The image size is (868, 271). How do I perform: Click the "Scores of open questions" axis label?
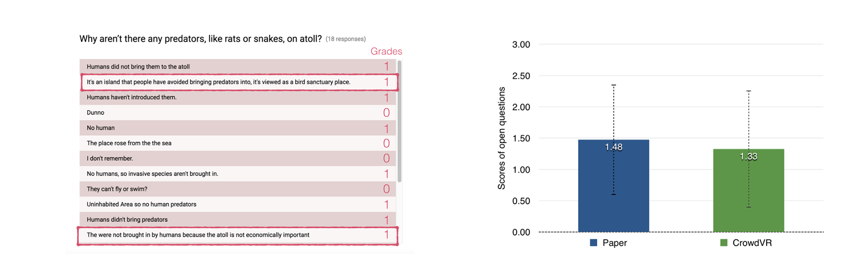click(501, 138)
